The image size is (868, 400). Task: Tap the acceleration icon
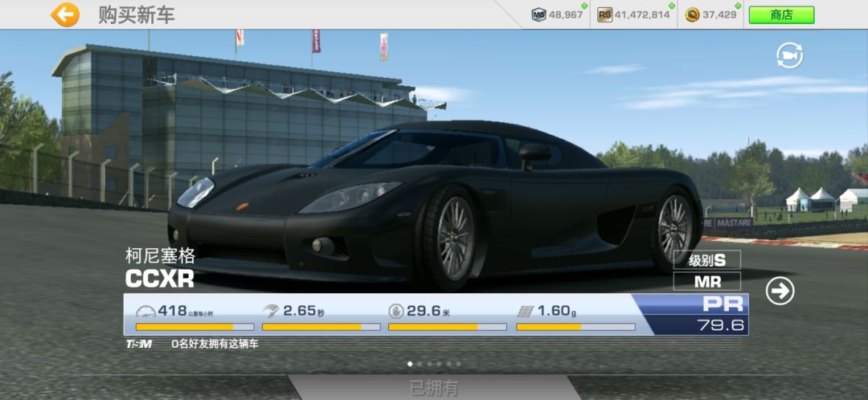(x=272, y=311)
